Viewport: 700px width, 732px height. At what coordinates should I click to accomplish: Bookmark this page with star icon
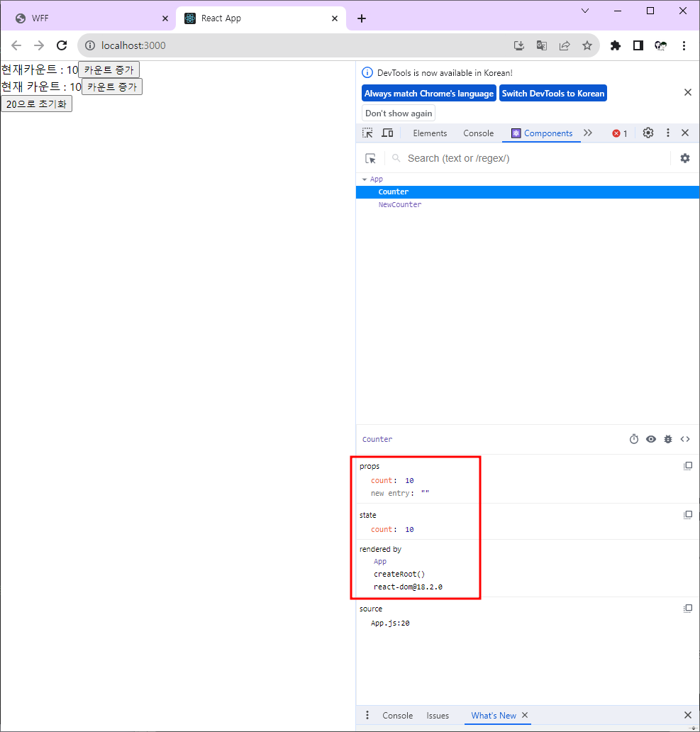click(x=587, y=45)
